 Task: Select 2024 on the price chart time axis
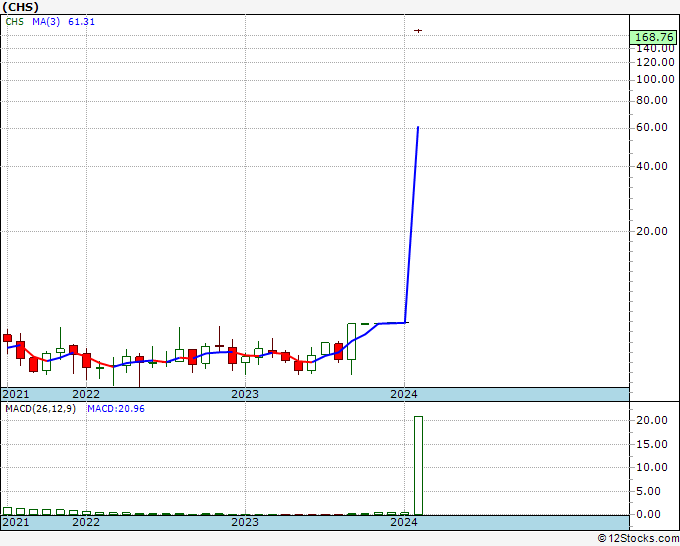pyautogui.click(x=404, y=394)
